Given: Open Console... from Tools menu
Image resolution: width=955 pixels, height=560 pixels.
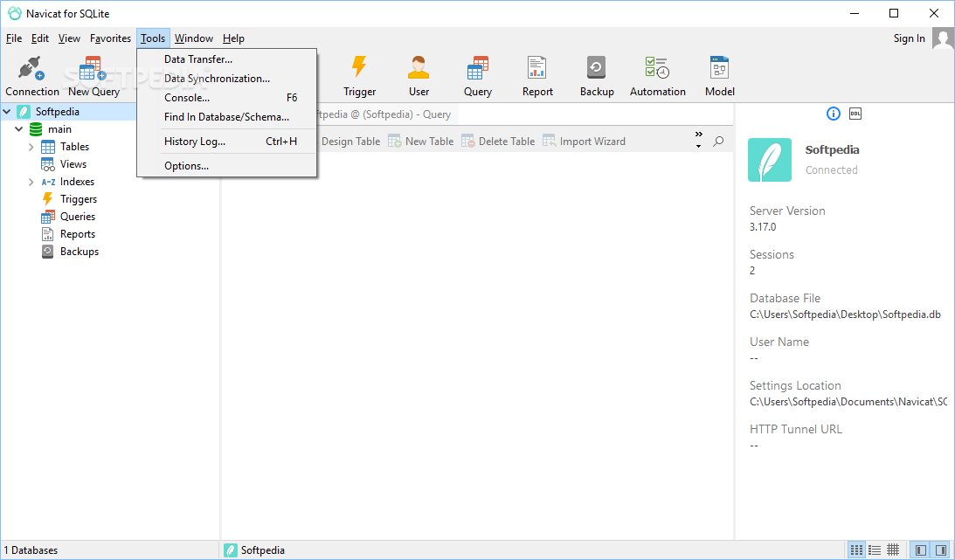Looking at the screenshot, I should 226,97.
